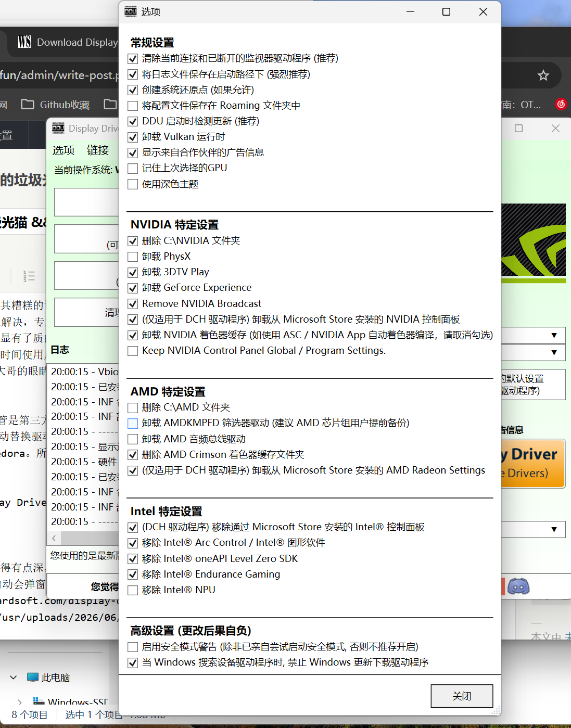Check 卸载 PhysX option
Image resolution: width=571 pixels, height=728 pixels.
pyautogui.click(x=133, y=257)
